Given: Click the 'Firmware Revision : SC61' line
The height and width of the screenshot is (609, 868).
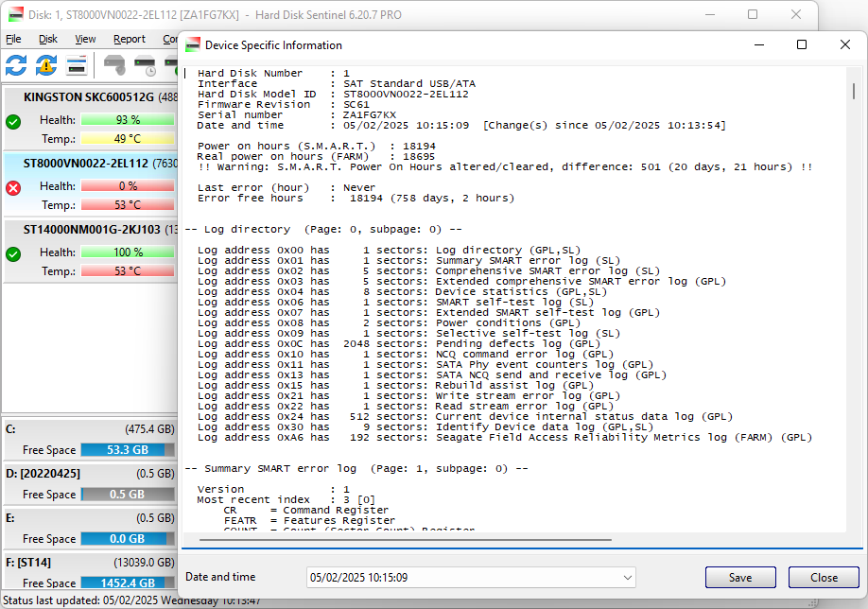Looking at the screenshot, I should point(284,104).
